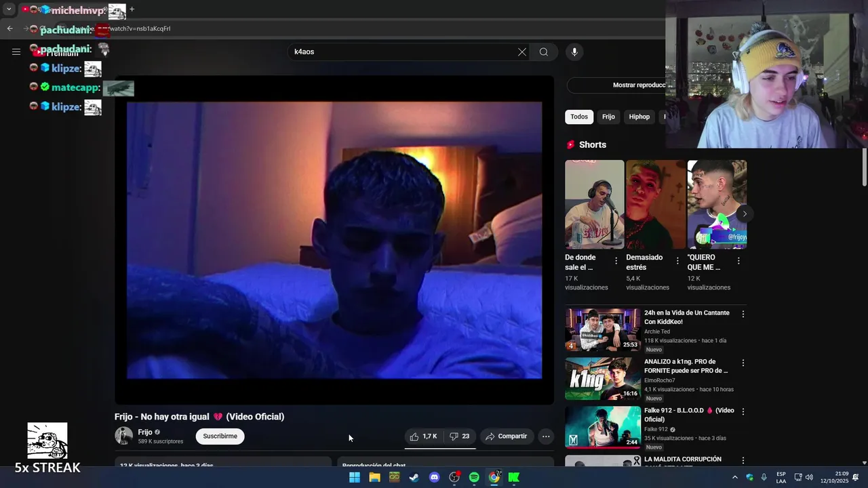Screen dimensions: 868x488
Task: Clear the search box with the X
Action: coord(522,52)
